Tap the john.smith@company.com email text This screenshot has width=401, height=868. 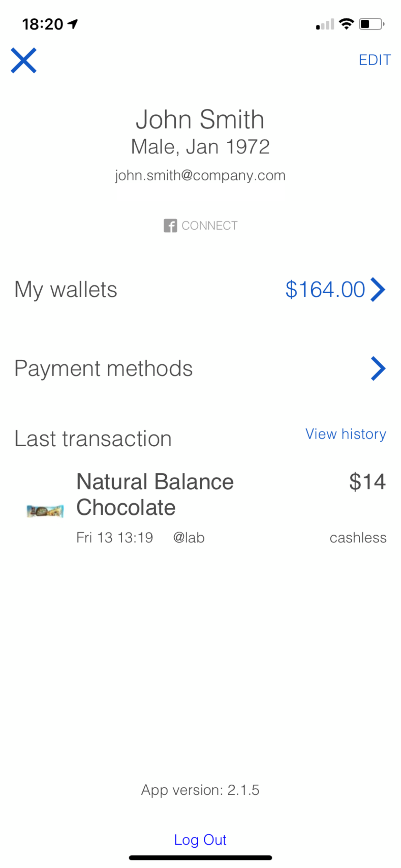point(200,176)
